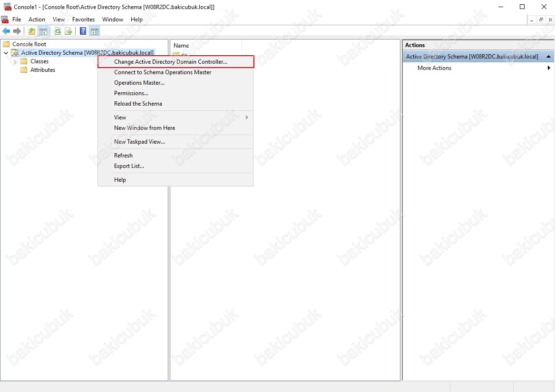Click More Actions in Actions pane

434,68
